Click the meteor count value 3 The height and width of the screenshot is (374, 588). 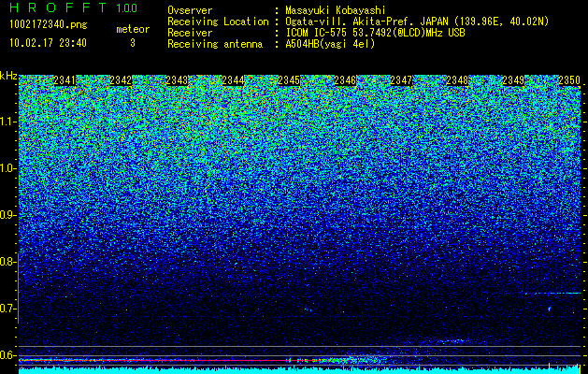pyautogui.click(x=133, y=43)
